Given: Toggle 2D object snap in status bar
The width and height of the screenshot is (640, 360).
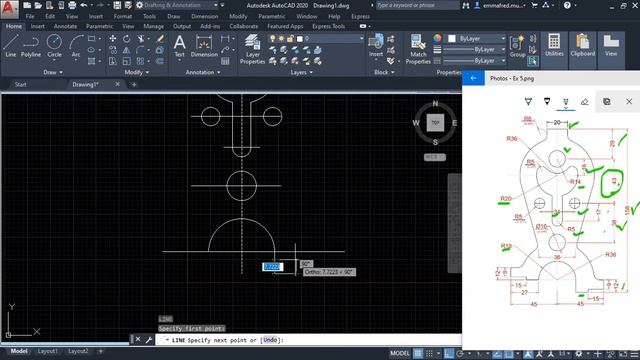Looking at the screenshot, I should (509, 353).
